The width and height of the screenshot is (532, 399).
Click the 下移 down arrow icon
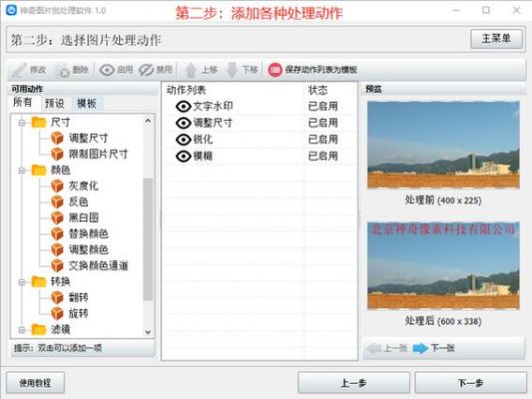coord(233,70)
